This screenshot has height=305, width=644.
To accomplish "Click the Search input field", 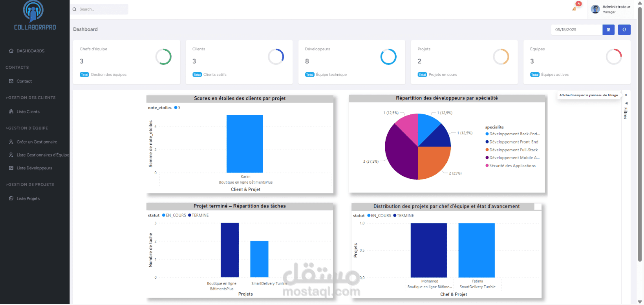I will (100, 9).
